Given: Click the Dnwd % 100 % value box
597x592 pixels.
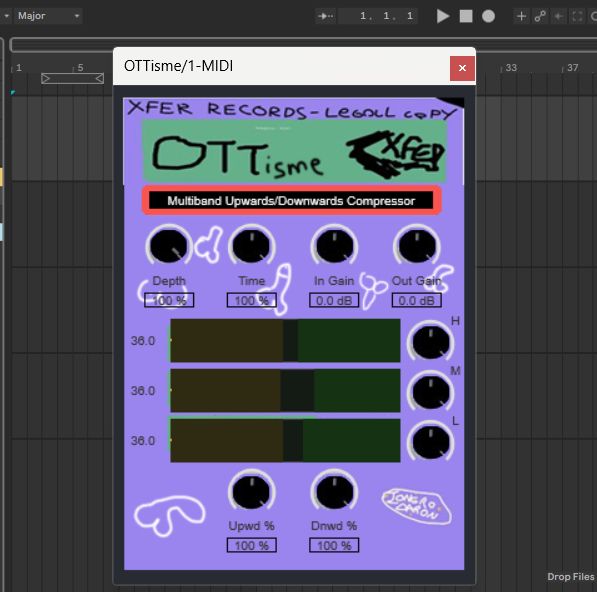Looking at the screenshot, I should [334, 545].
